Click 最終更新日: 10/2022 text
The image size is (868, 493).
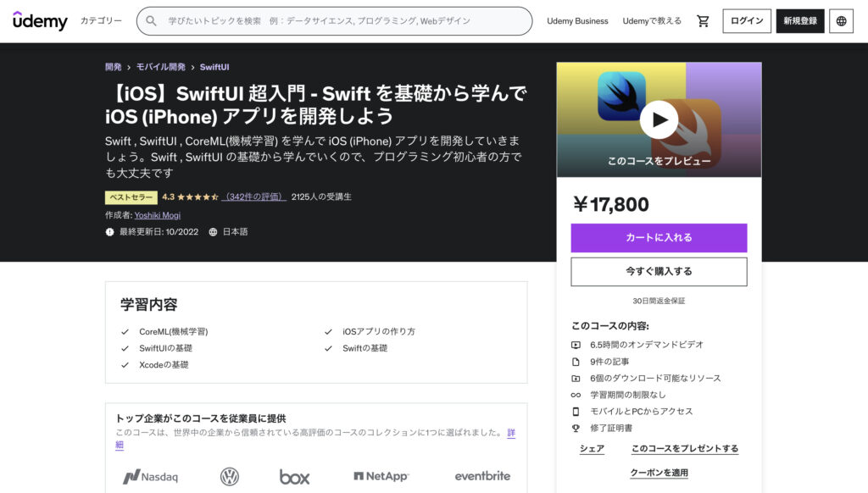(159, 232)
